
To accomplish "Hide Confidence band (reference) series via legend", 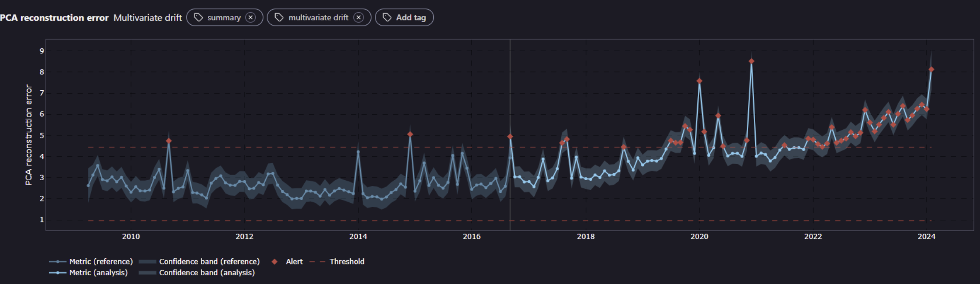I will coord(209,261).
